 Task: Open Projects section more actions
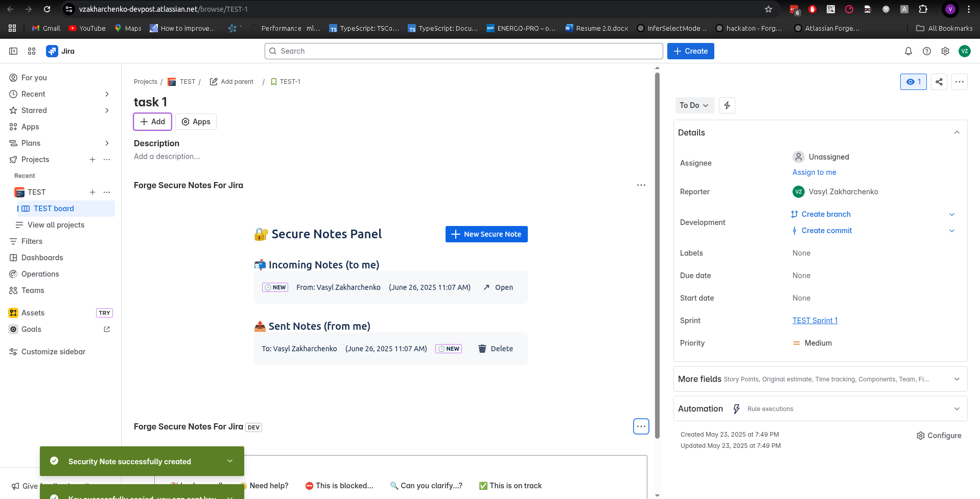[107, 160]
